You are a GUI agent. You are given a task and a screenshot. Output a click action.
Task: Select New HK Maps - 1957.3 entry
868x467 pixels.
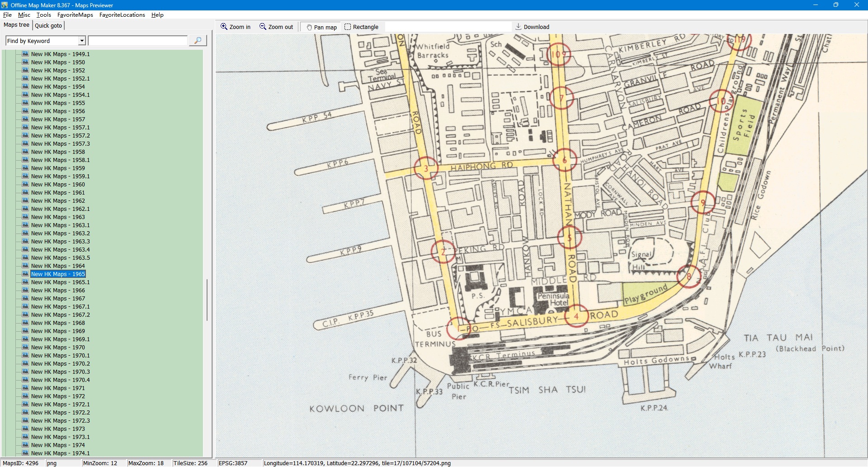(x=60, y=144)
